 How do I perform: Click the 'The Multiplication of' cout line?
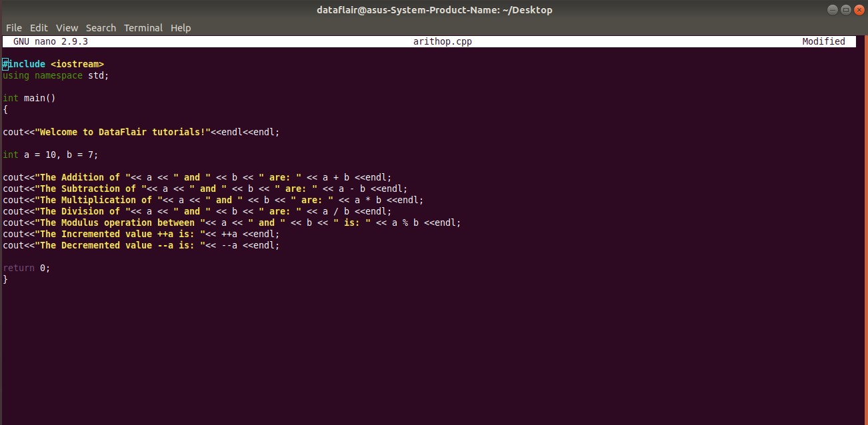pos(213,200)
